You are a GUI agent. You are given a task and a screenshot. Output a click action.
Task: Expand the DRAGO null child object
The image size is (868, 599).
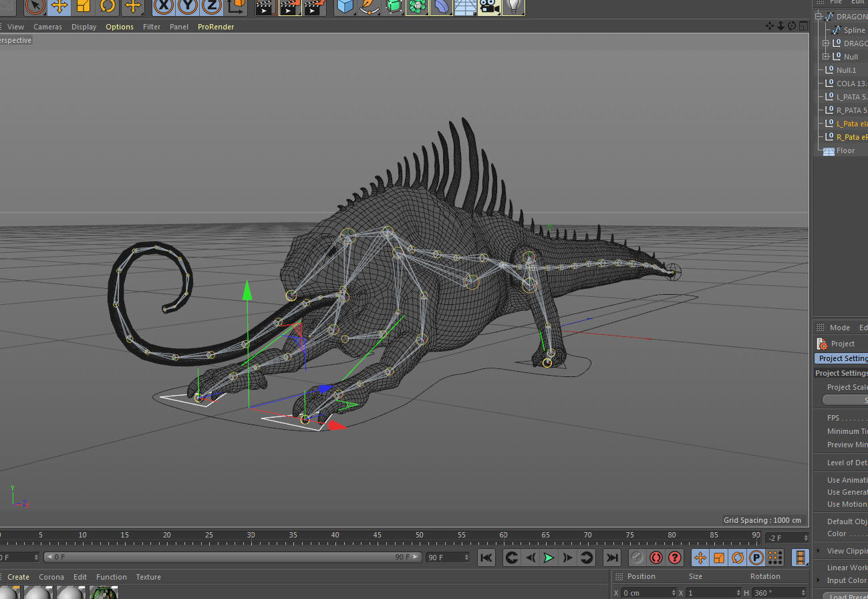[826, 43]
